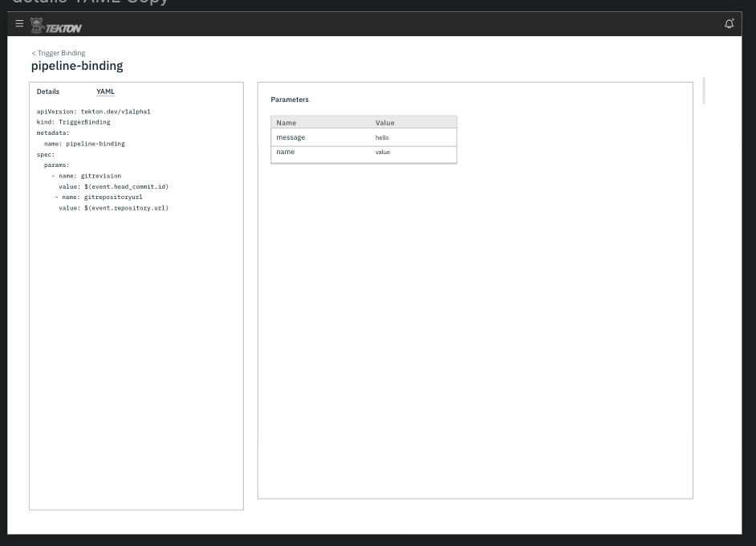Switch to the YAML tab
This screenshot has height=546, width=756.
click(x=105, y=91)
